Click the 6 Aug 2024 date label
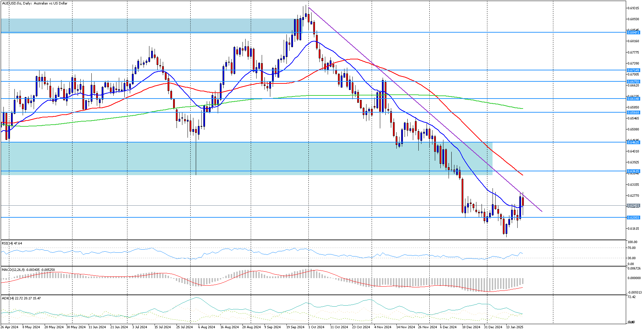 pos(207,327)
